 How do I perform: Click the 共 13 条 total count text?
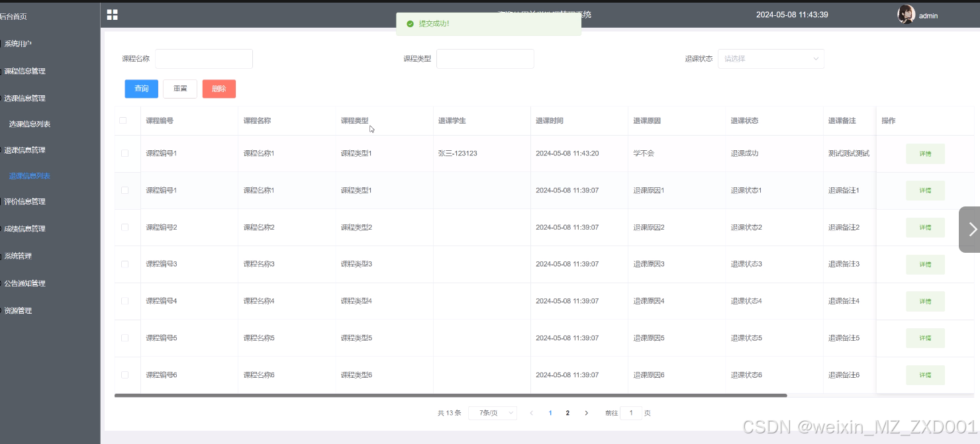(450, 413)
